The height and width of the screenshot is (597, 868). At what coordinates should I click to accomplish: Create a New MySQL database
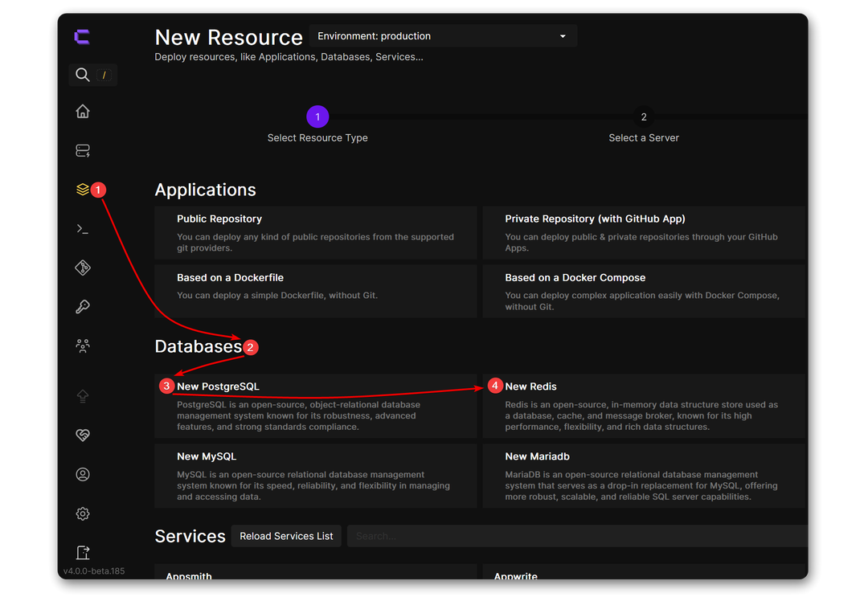tap(316, 476)
